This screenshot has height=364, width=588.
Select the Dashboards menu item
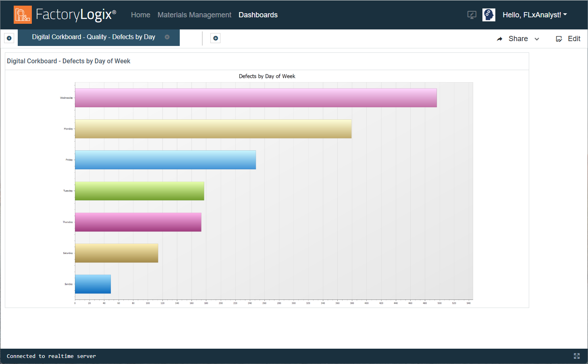tap(258, 15)
